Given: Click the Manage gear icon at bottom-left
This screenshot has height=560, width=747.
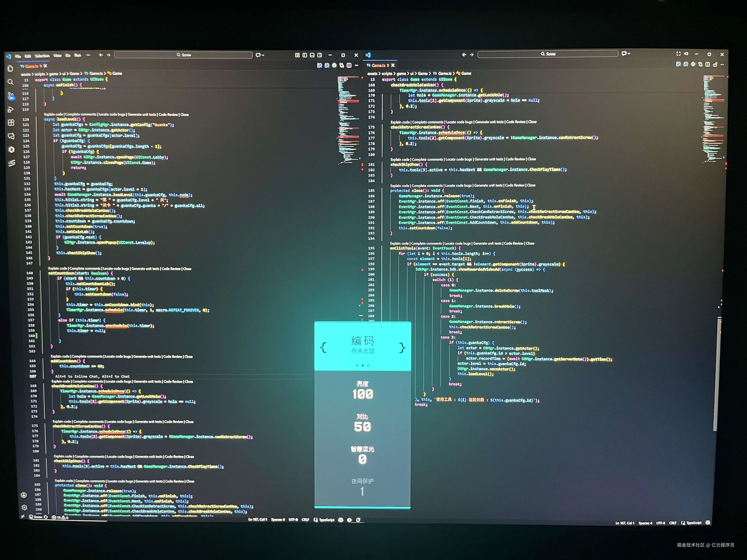Looking at the screenshot, I should (24, 507).
